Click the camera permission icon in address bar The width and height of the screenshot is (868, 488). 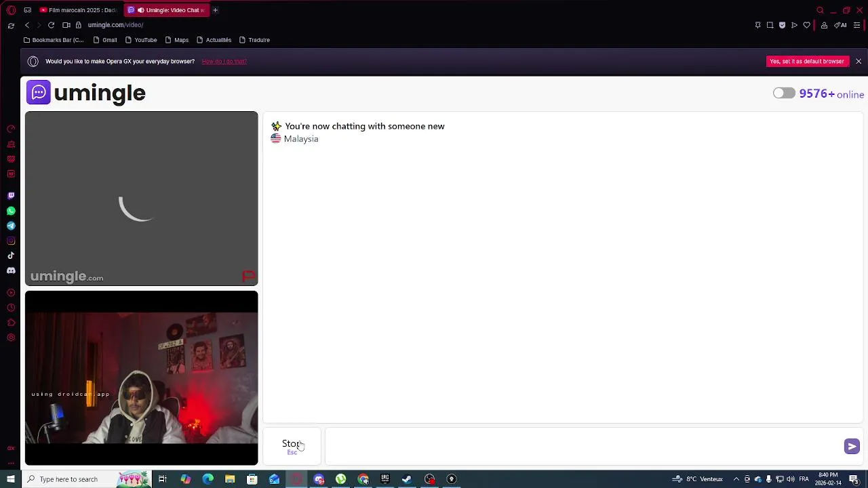click(66, 25)
